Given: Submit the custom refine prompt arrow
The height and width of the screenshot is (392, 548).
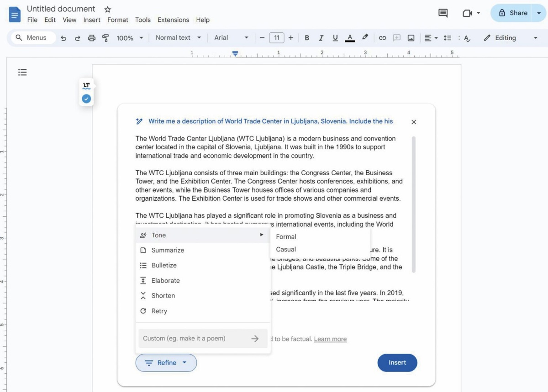Looking at the screenshot, I should click(x=255, y=339).
